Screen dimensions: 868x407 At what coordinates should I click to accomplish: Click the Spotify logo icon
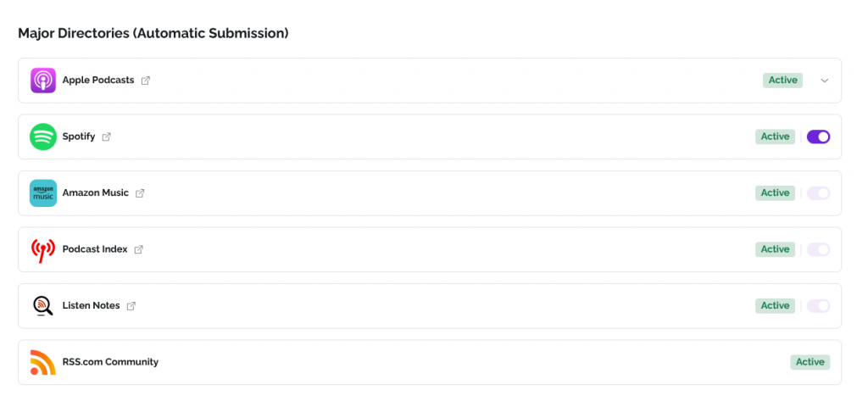click(x=43, y=137)
